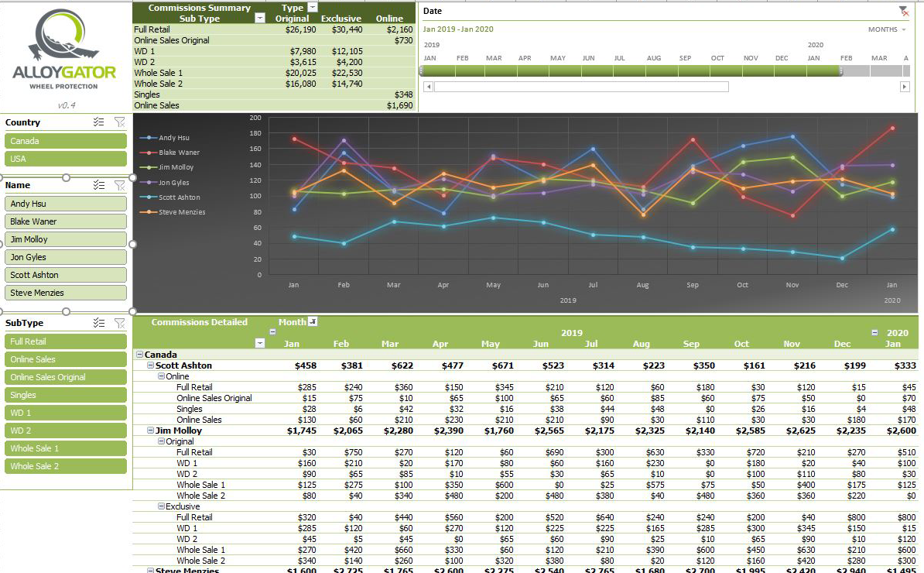Clear the filter on the Name slicer
Image resolution: width=924 pixels, height=573 pixels.
click(119, 185)
